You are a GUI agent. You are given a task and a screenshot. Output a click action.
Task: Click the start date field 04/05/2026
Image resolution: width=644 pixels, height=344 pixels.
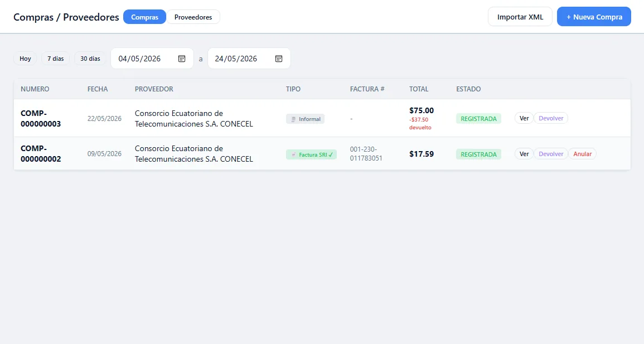pyautogui.click(x=152, y=59)
